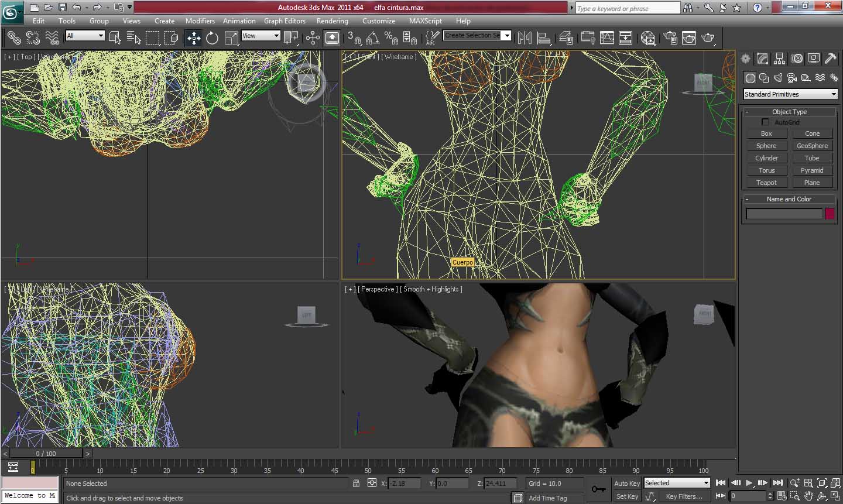Activate the Select and Scale tool
This screenshot has width=843, height=504.
point(231,38)
